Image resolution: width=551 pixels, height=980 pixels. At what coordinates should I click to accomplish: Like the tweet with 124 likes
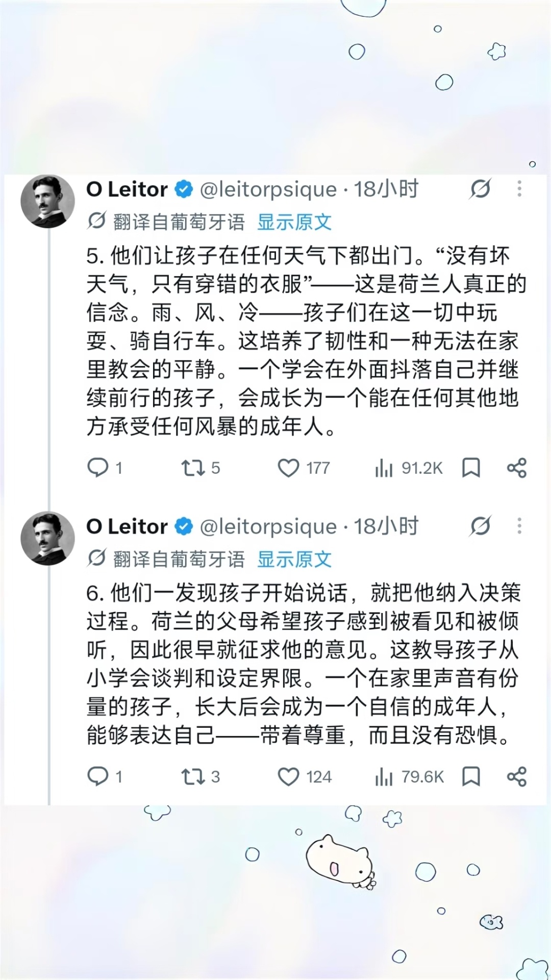coord(305,776)
